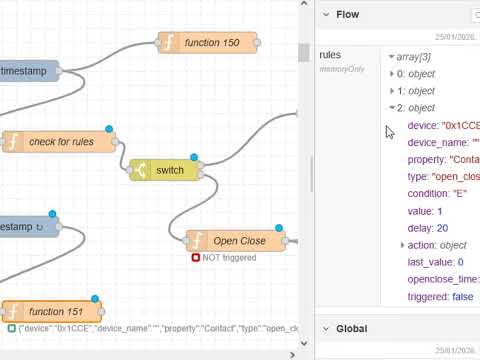Select the switch node

click(x=165, y=170)
